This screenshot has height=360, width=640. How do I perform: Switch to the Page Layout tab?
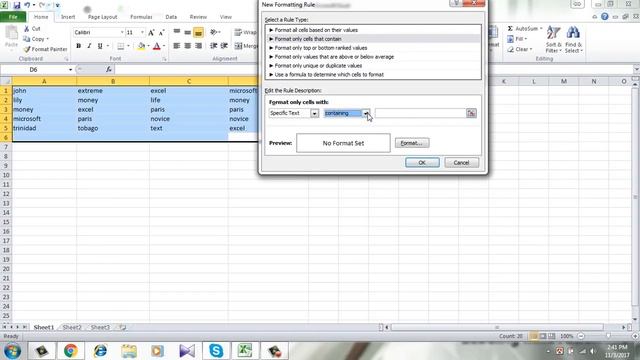coord(102,17)
